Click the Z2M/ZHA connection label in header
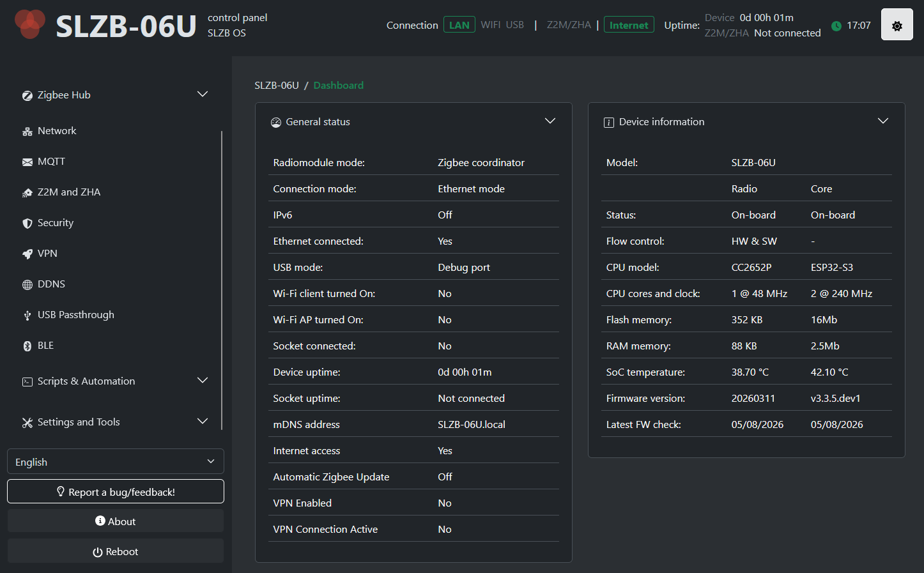This screenshot has height=573, width=924. (569, 25)
